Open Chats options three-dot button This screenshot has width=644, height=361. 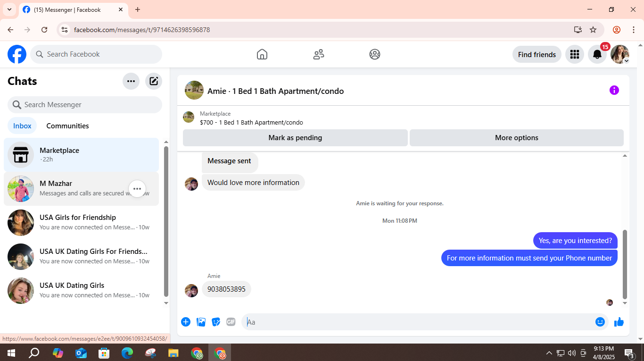(x=131, y=81)
